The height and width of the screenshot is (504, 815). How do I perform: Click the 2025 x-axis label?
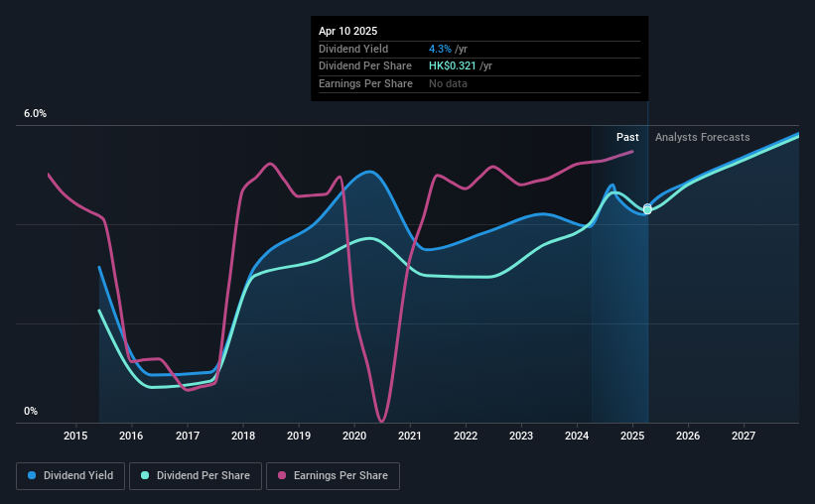[632, 436]
